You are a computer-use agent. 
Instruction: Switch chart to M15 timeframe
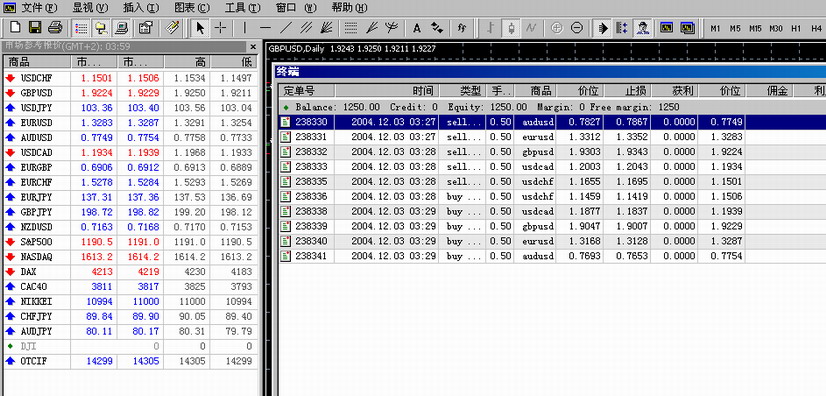click(x=755, y=28)
